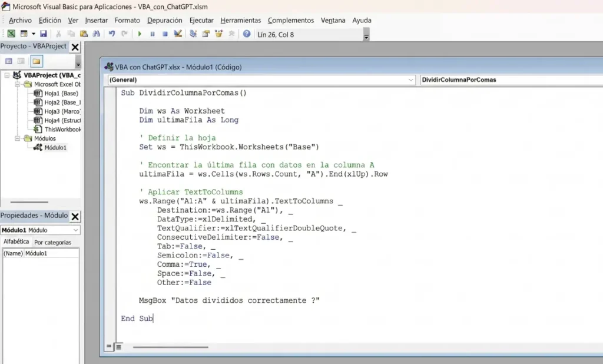Open the Insert object dropdown arrow
The width and height of the screenshot is (603, 364).
coord(33,34)
